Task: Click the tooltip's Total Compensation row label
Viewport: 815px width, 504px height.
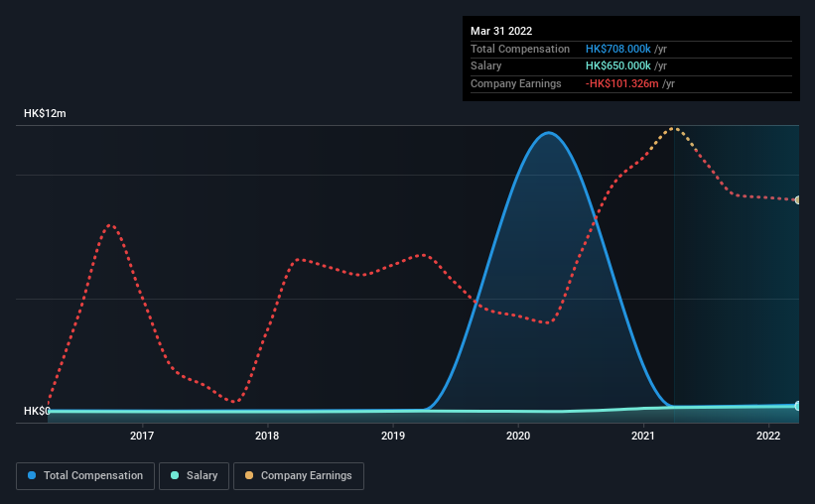Action: [520, 49]
